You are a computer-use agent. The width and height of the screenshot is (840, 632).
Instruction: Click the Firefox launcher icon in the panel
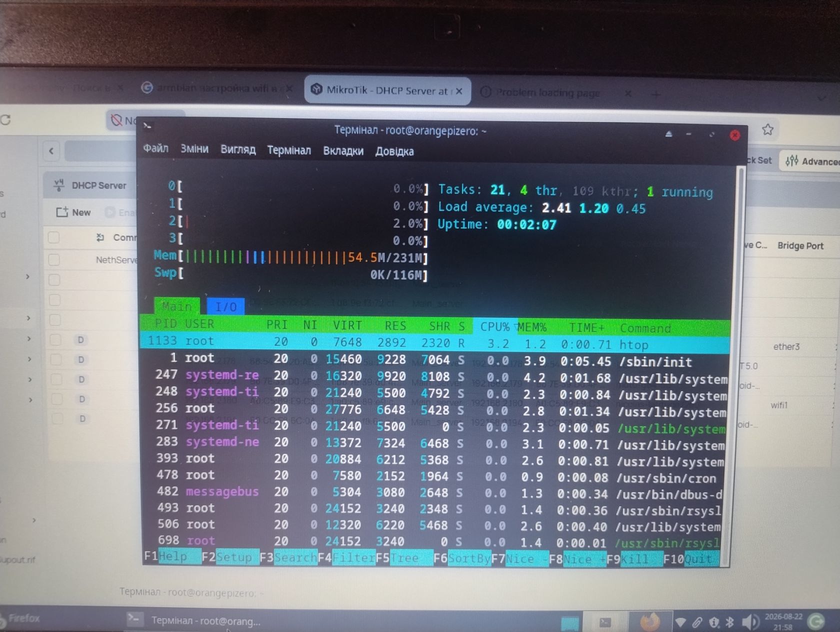tap(649, 621)
